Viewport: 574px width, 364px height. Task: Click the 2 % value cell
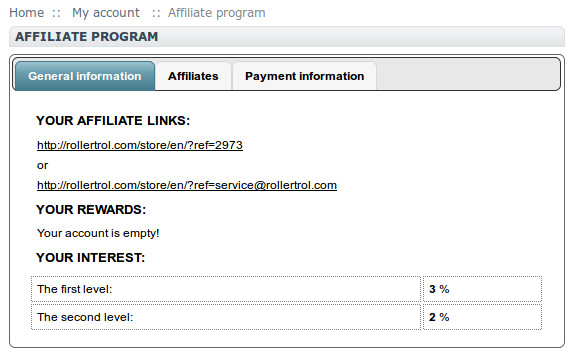(x=482, y=317)
